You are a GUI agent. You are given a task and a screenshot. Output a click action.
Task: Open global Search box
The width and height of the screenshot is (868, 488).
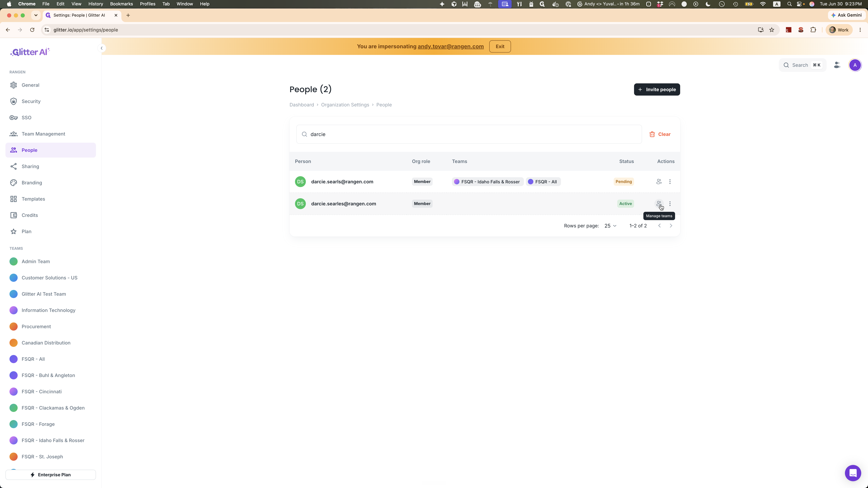802,65
